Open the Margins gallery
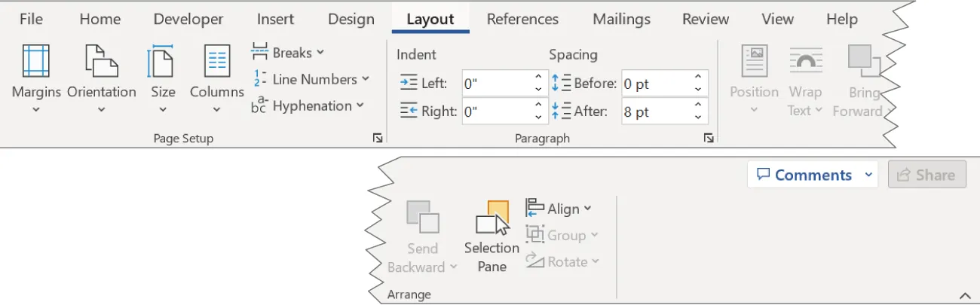The height and width of the screenshot is (305, 980). point(36,78)
